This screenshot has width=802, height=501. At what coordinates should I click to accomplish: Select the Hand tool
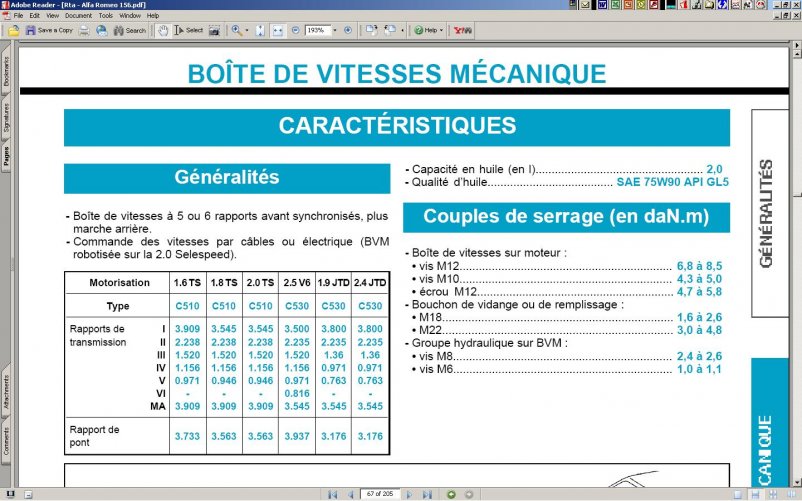tap(162, 30)
